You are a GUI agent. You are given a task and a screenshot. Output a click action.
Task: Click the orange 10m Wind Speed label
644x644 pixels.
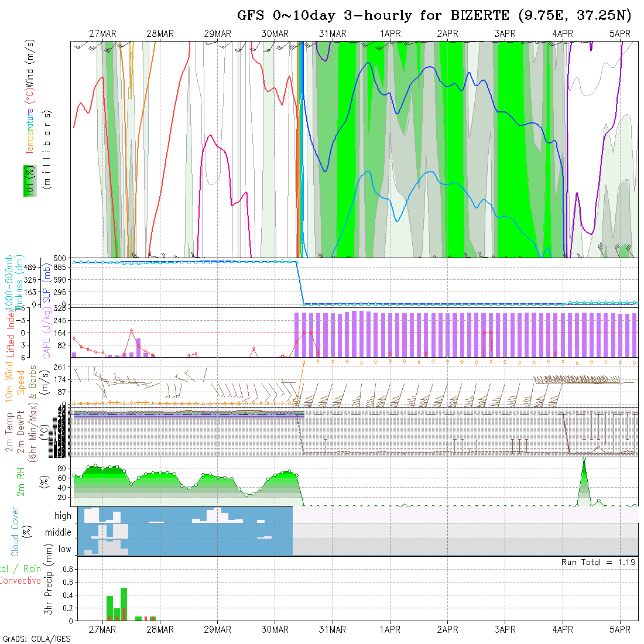coord(9,382)
